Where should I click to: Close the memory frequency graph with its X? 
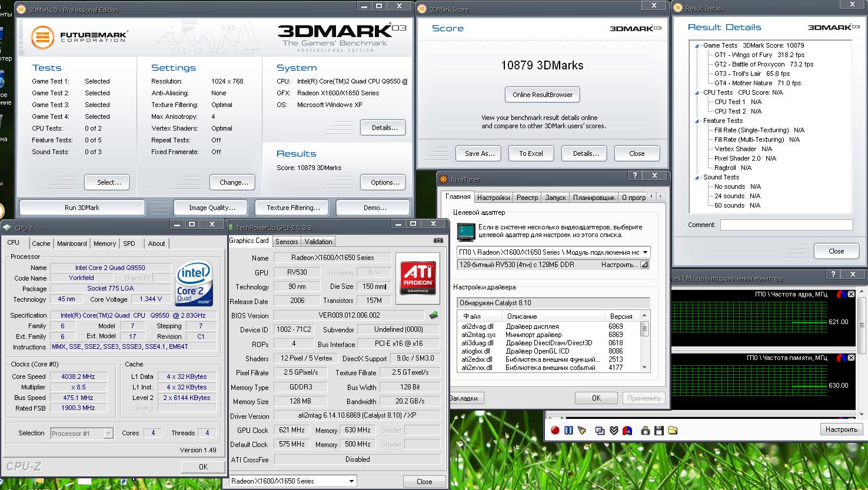click(x=851, y=358)
